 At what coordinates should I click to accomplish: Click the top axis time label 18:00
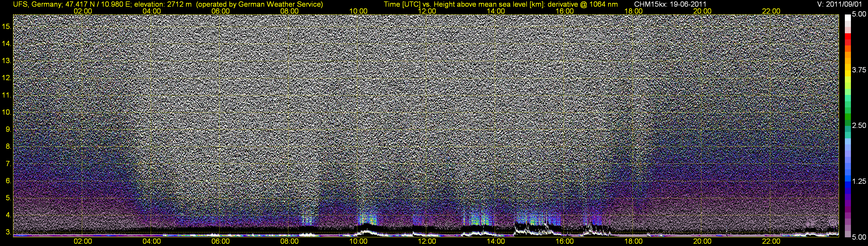pos(633,11)
